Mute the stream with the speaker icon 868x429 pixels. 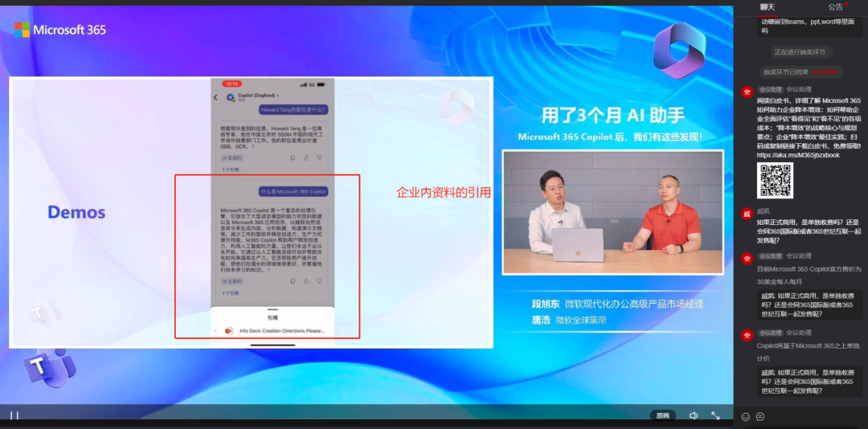pos(694,415)
